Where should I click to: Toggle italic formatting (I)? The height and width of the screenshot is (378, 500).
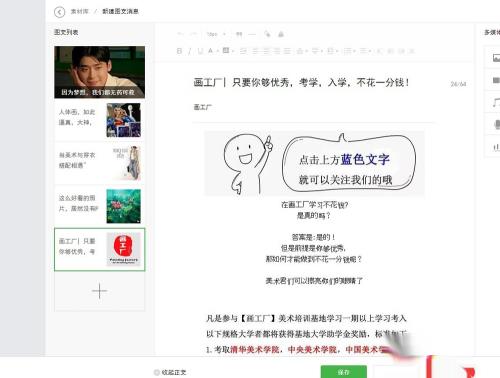pos(190,51)
